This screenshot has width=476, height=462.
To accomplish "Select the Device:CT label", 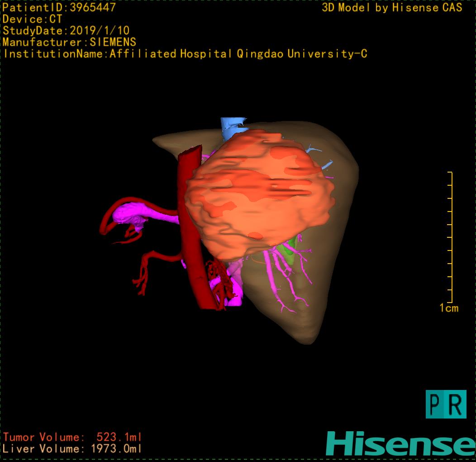I will [x=32, y=19].
